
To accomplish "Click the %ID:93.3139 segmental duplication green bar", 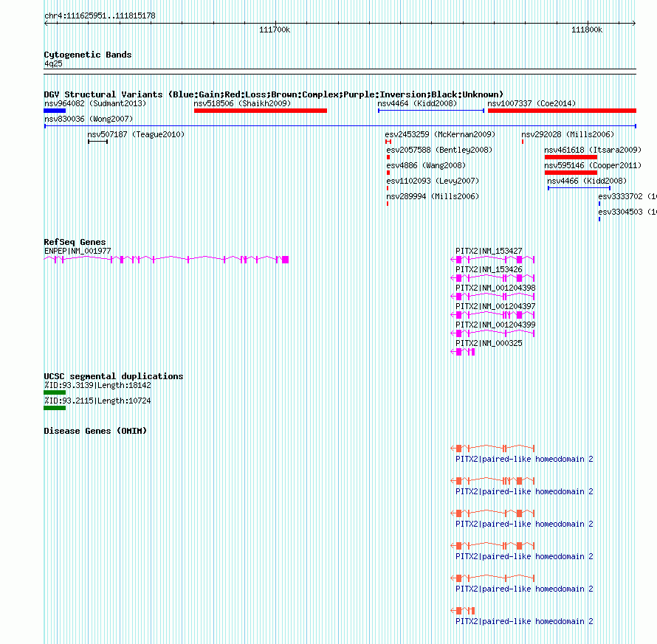I will coord(55,392).
